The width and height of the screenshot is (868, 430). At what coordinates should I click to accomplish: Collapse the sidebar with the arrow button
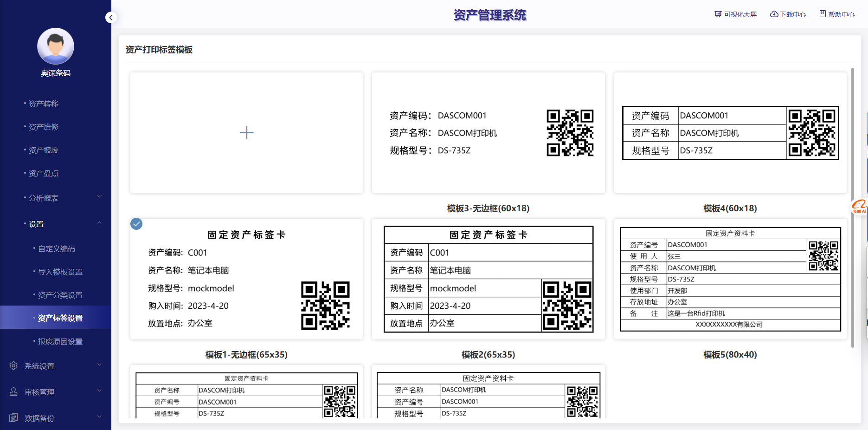tap(110, 18)
